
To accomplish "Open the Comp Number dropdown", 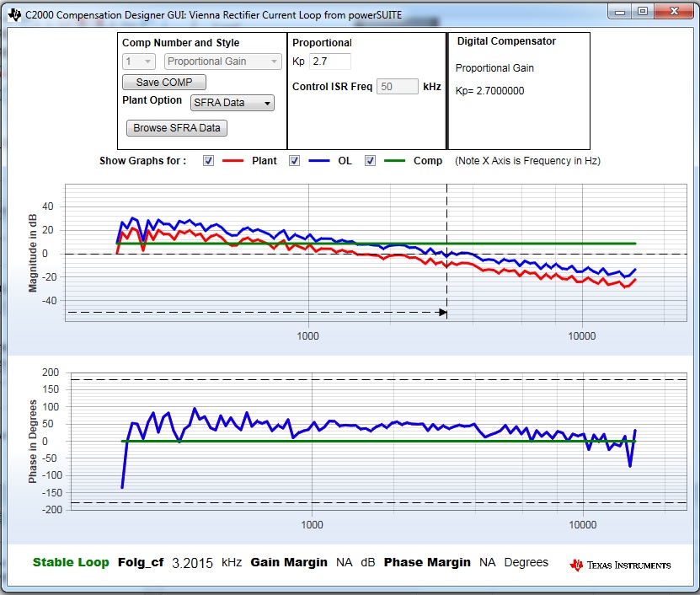I will tap(139, 62).
